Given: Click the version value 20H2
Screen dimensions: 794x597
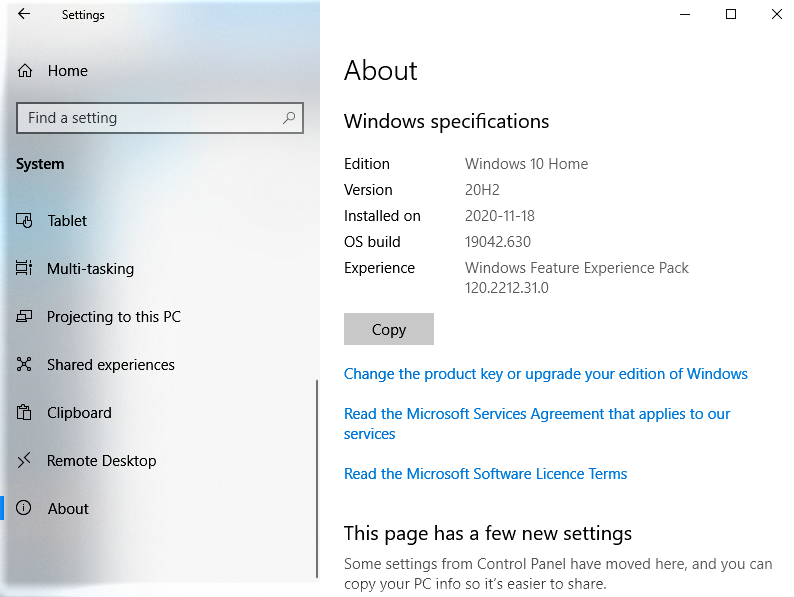Looking at the screenshot, I should click(482, 190).
